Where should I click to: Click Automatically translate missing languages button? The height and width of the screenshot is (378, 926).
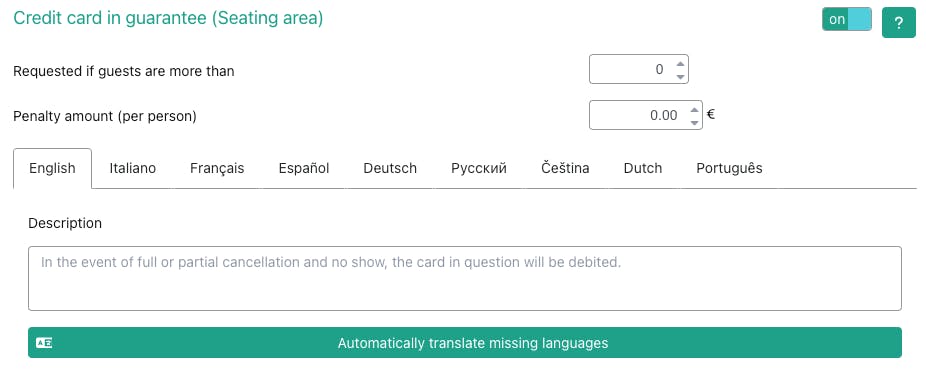pos(465,343)
